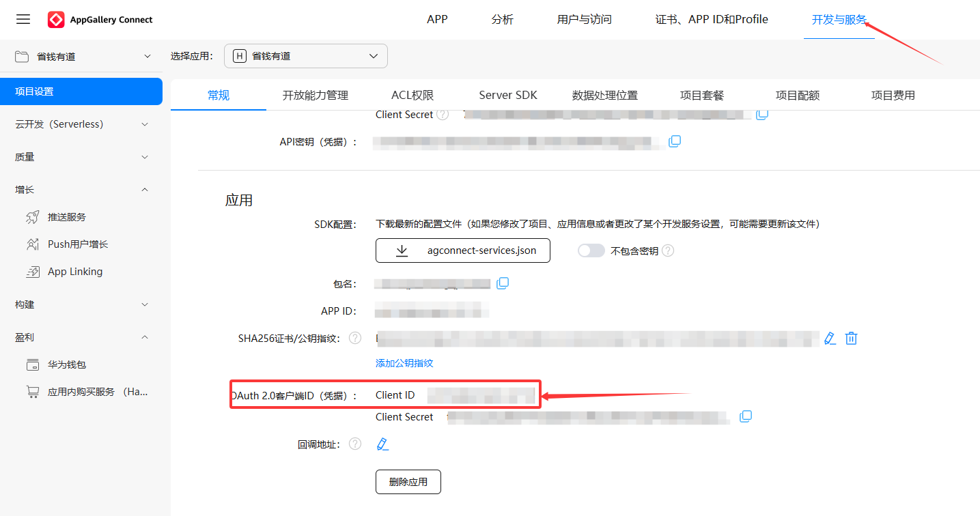Click the 删除应用 button

coord(408,482)
